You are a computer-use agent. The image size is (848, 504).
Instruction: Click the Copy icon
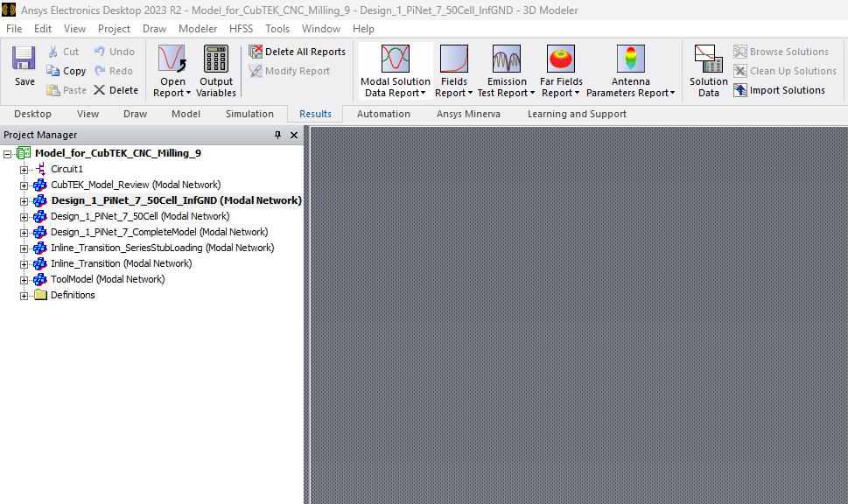coord(53,71)
